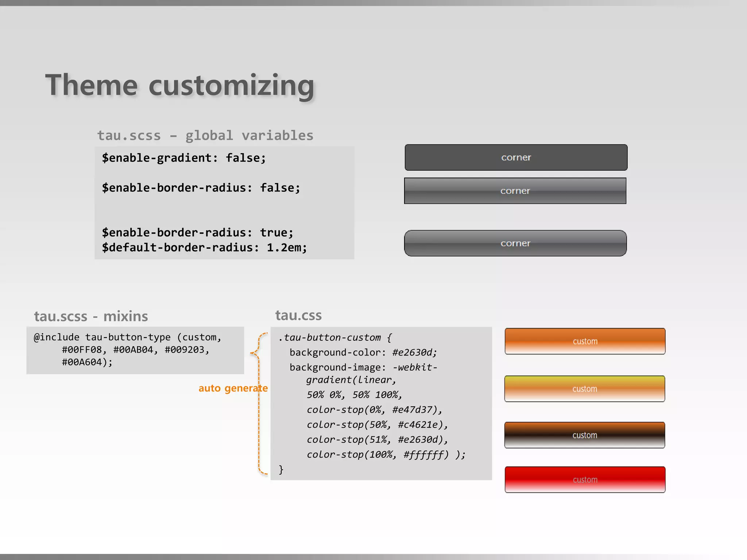Viewport: 747px width, 560px height.
Task: Click the orange custom button
Action: pos(585,341)
